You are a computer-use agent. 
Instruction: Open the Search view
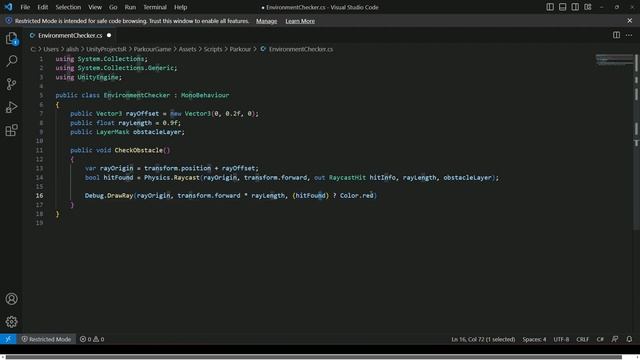11,61
